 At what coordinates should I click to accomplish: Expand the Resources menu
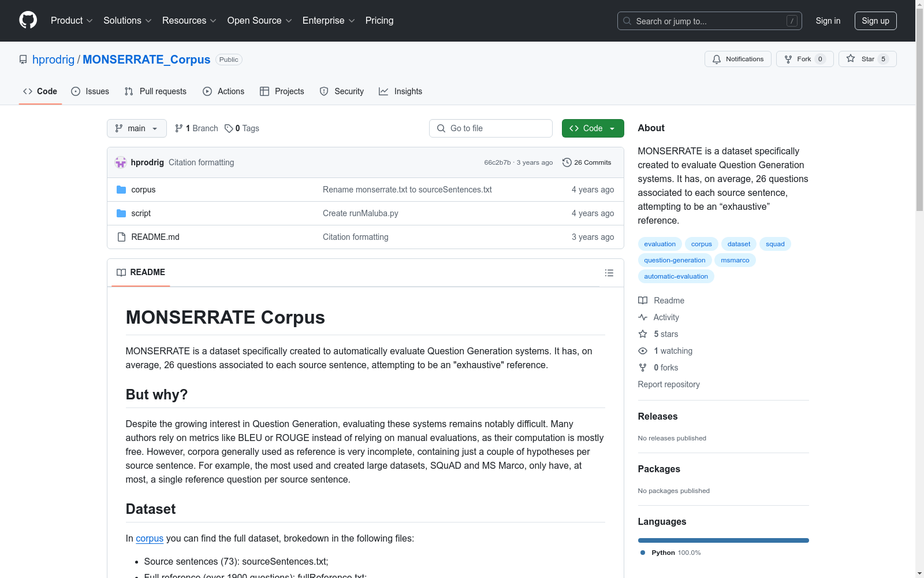[x=189, y=21]
